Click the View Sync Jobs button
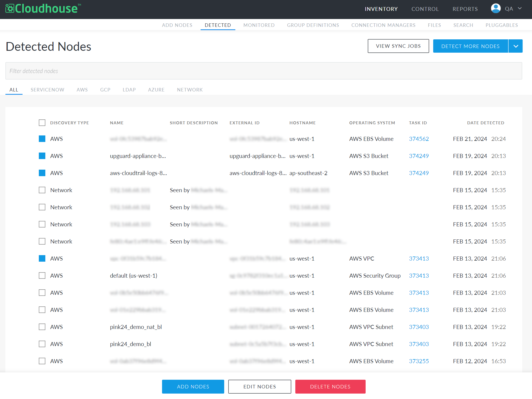 point(398,46)
